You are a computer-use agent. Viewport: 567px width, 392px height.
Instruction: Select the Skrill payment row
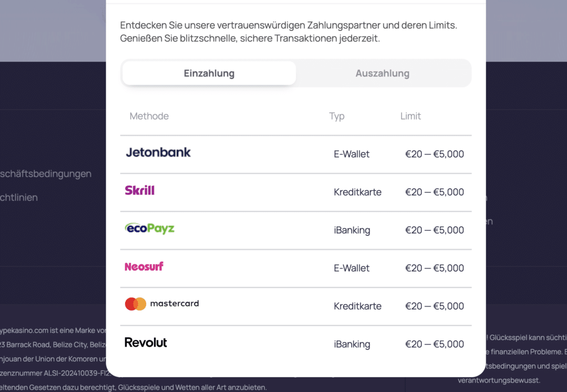[x=296, y=192]
